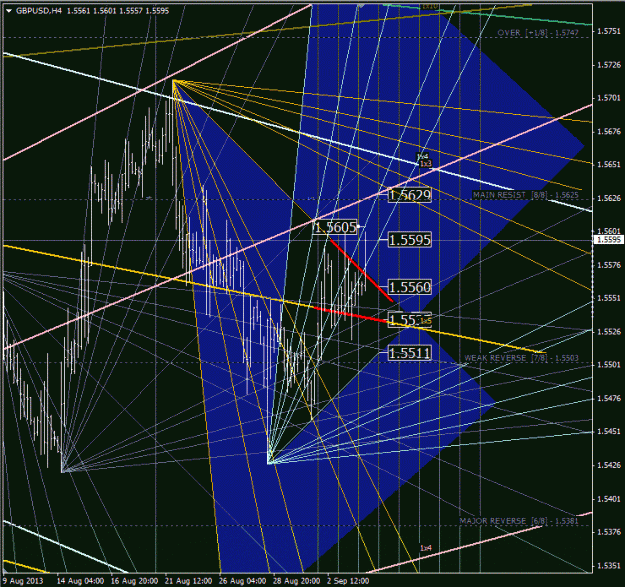Select the boxed 1.5629 price label
The height and width of the screenshot is (587, 625).
tap(410, 195)
